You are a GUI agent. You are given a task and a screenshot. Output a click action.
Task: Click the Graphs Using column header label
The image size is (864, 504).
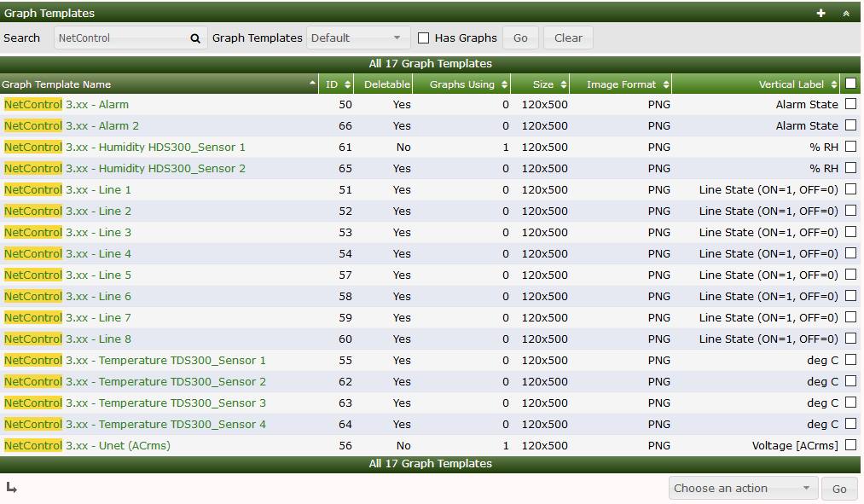(x=461, y=84)
